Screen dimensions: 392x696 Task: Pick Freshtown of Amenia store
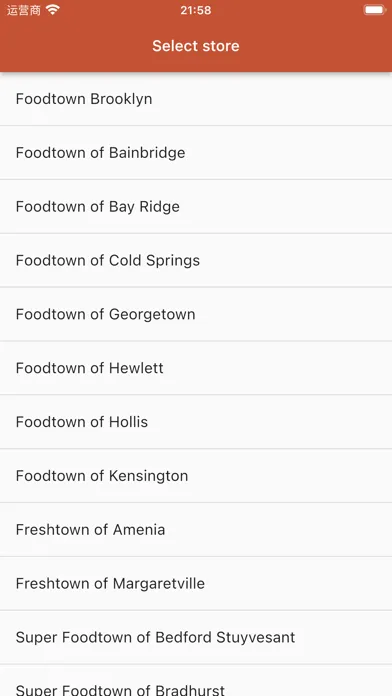(x=196, y=530)
